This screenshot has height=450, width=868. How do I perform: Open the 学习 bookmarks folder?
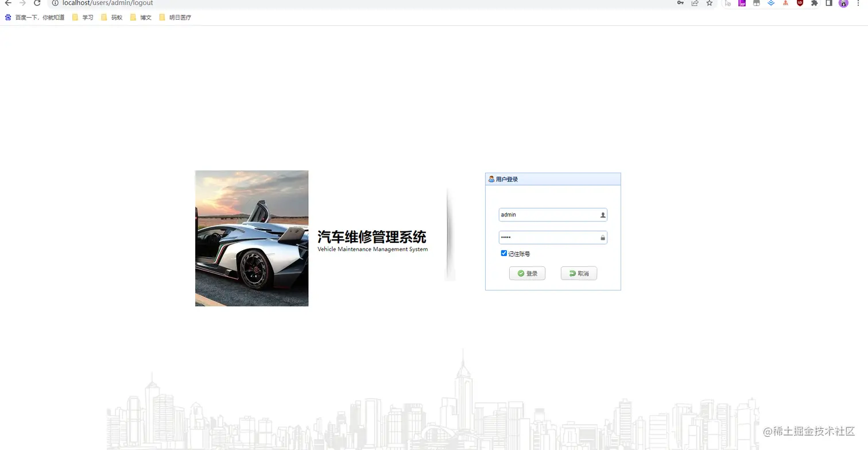coord(84,17)
